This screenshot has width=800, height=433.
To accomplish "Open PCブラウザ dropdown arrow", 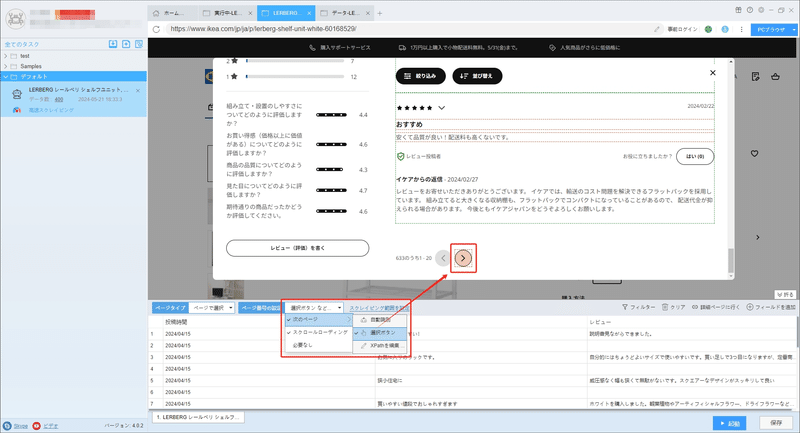I will click(x=794, y=30).
